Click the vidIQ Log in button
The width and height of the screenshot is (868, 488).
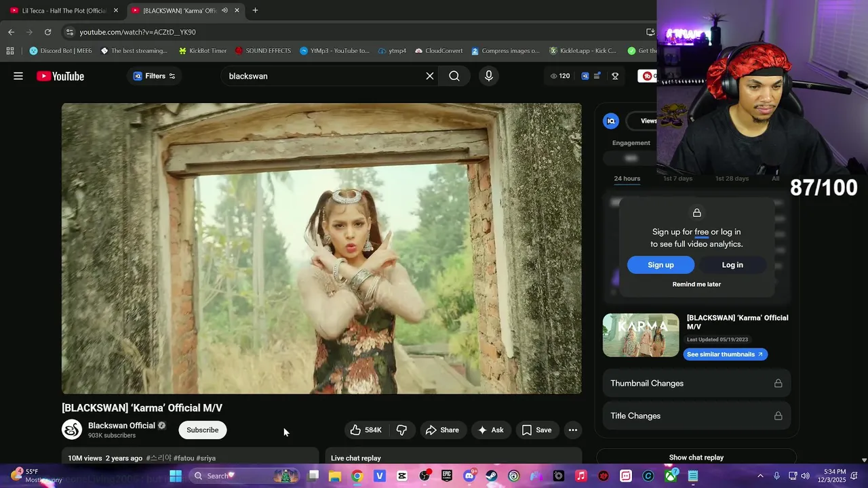pos(732,265)
